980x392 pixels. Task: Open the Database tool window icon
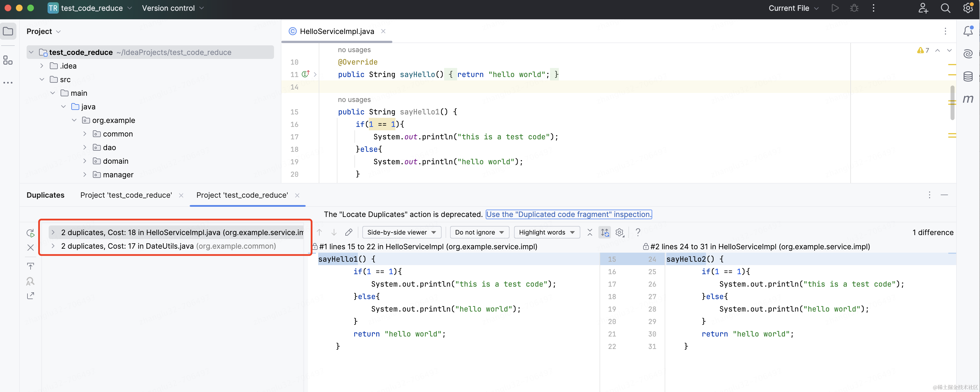[x=968, y=76]
